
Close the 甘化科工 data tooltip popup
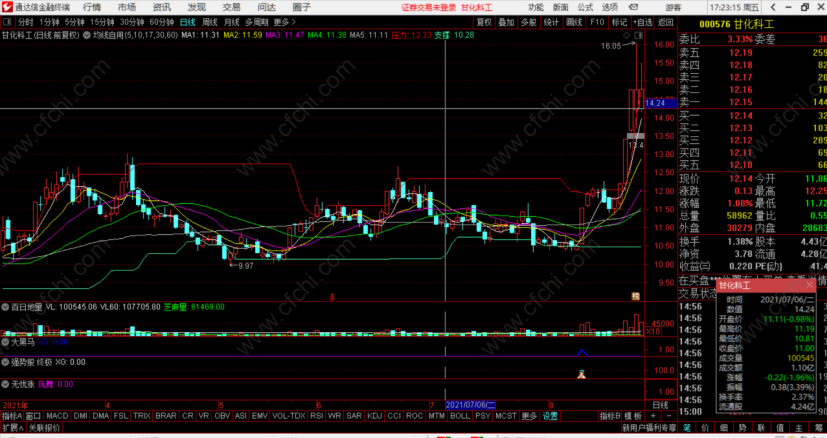pyautogui.click(x=810, y=285)
